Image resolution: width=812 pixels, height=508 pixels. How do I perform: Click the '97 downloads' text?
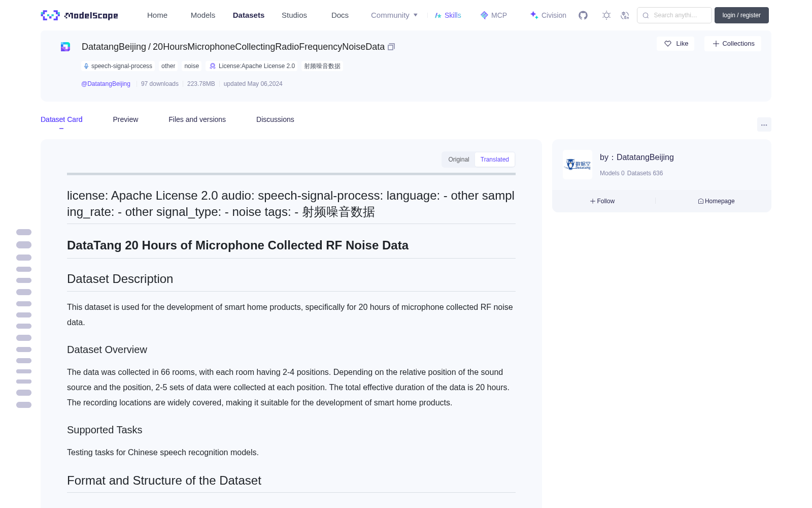[160, 84]
